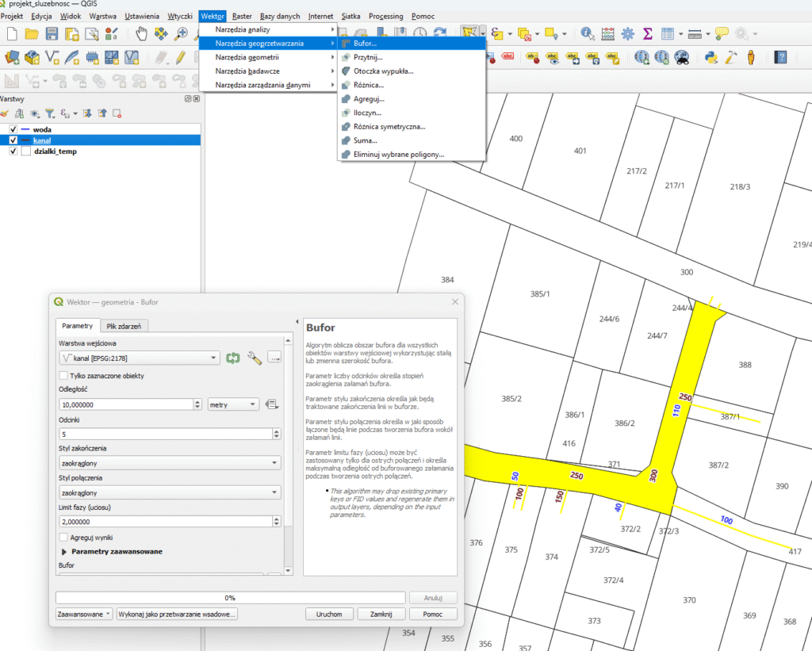Select the Pan Map hand tool
The height and width of the screenshot is (651, 812).
[142, 33]
